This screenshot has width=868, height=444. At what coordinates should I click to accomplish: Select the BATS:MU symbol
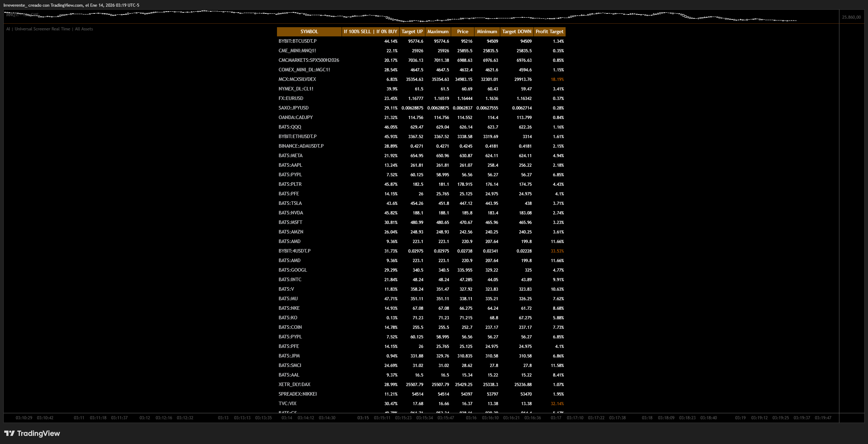(288, 299)
